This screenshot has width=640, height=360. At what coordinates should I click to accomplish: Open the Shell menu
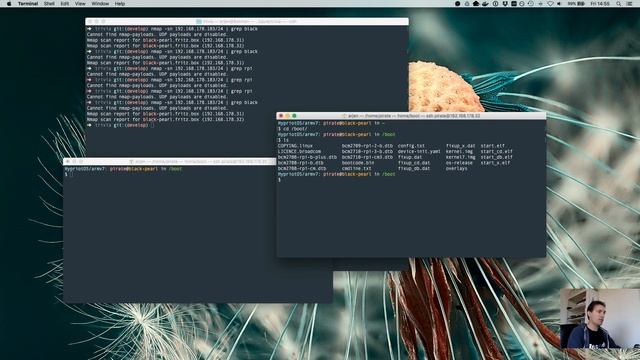[x=49, y=3]
